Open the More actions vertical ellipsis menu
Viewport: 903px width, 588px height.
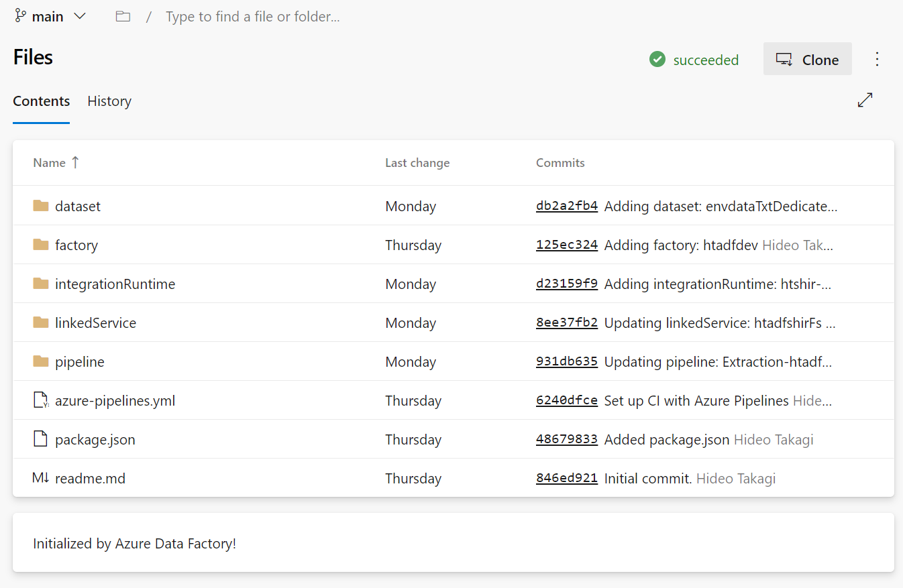coord(877,59)
